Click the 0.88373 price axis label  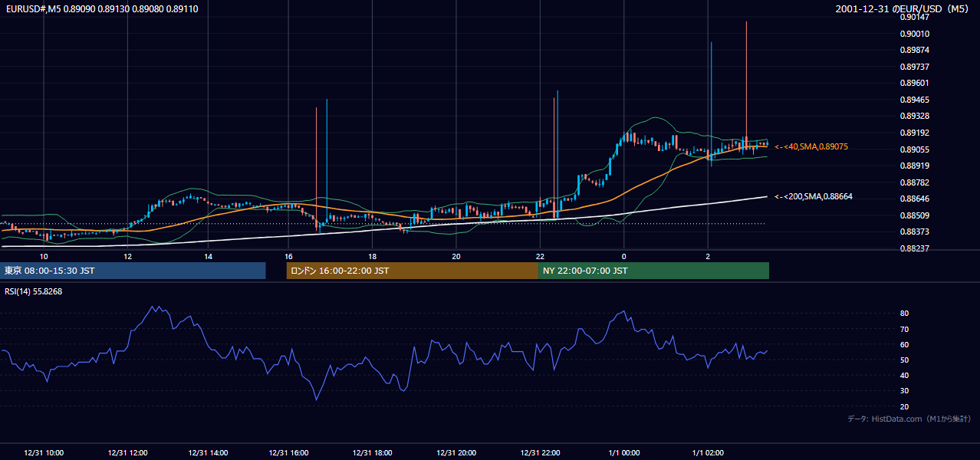coord(914,232)
